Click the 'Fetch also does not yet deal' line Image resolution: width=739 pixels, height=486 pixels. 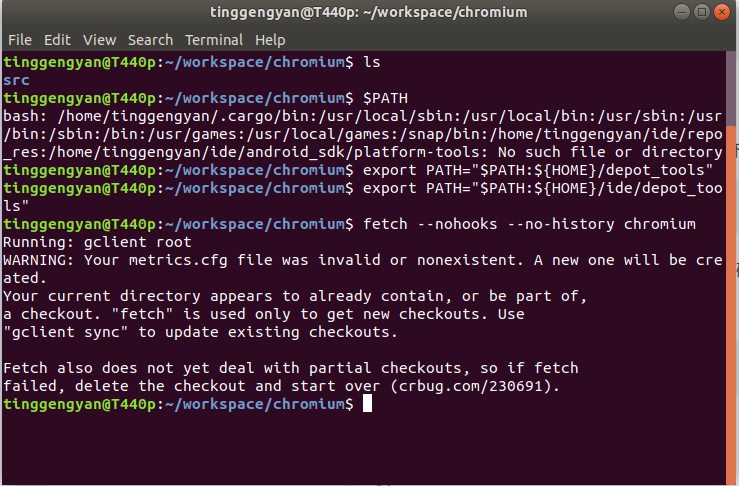coord(291,368)
